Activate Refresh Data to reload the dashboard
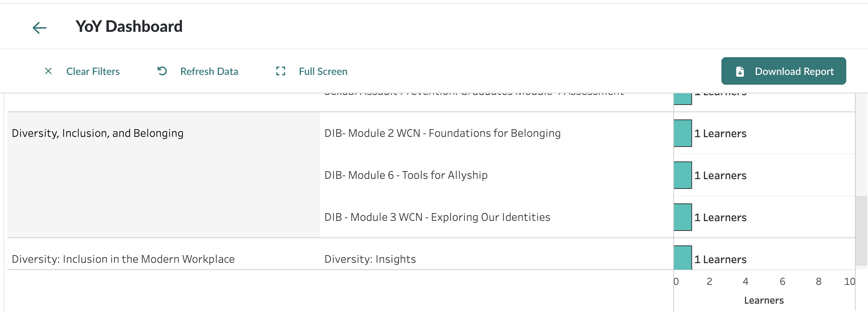 pos(209,71)
